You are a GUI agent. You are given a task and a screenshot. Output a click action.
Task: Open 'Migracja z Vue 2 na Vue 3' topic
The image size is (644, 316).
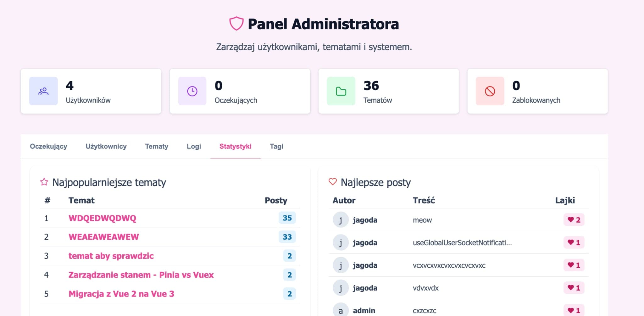[x=121, y=294]
